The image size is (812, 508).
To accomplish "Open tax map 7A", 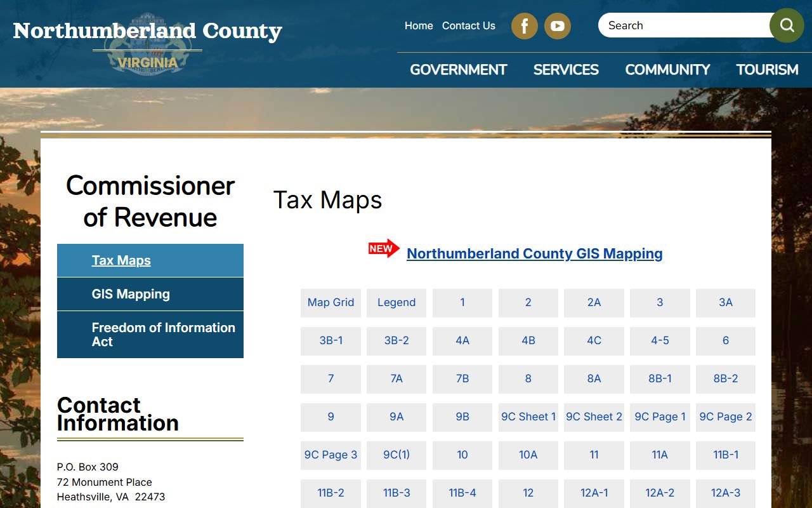I will (x=396, y=379).
